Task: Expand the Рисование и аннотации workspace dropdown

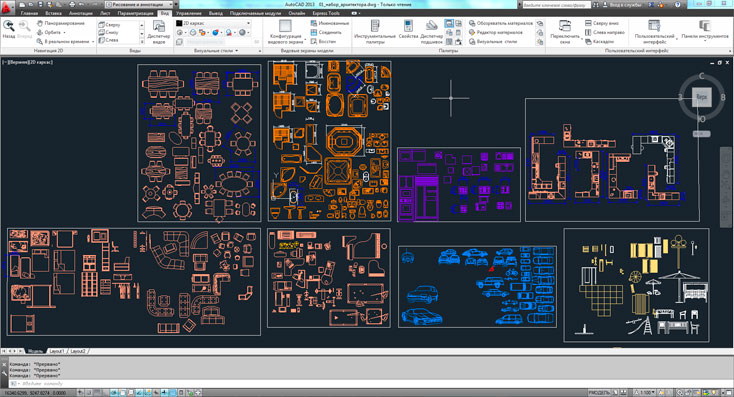Action: 139,4
